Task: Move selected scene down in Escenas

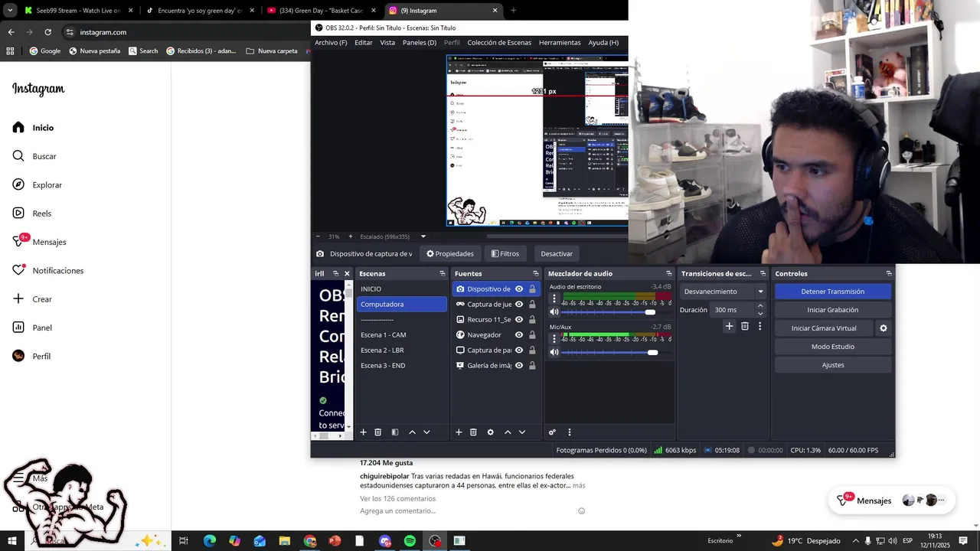Action: [426, 432]
